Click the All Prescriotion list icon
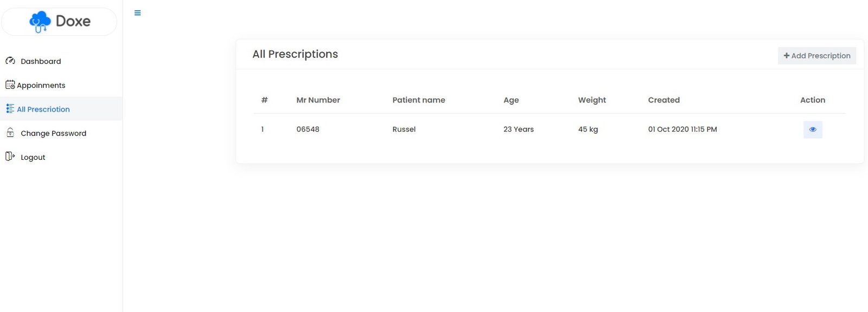The image size is (868, 312). pos(10,109)
